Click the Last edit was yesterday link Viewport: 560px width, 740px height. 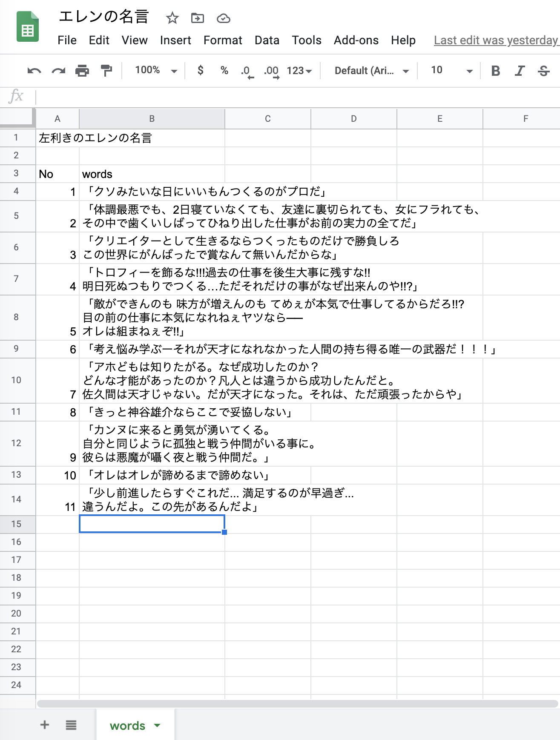496,40
